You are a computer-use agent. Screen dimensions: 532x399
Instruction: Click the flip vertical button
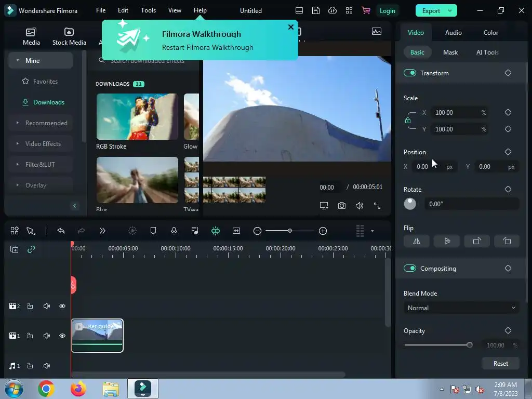pyautogui.click(x=447, y=241)
